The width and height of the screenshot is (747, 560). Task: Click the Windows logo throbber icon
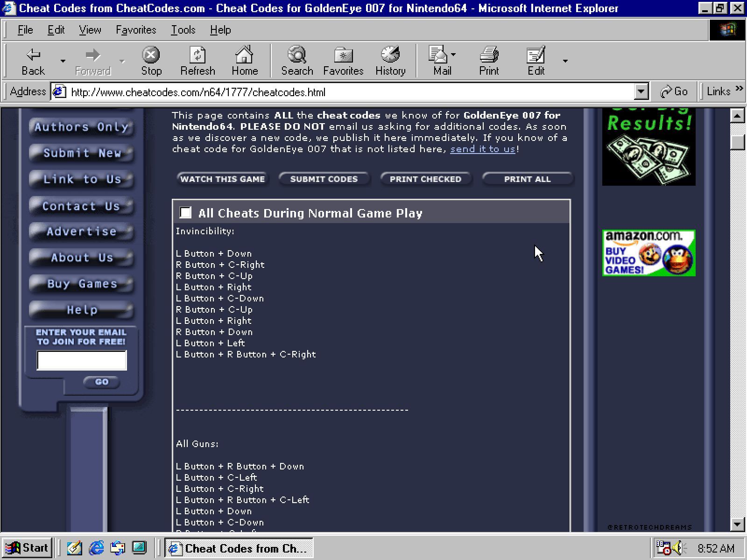(727, 30)
